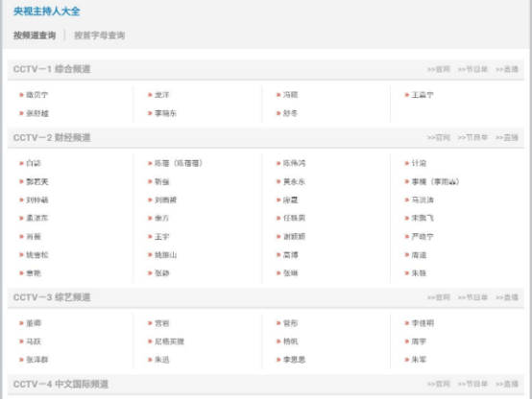Viewport: 532px width, 400px height.
Task: Open host 马跃 under CCTV-3
Action: (x=34, y=341)
